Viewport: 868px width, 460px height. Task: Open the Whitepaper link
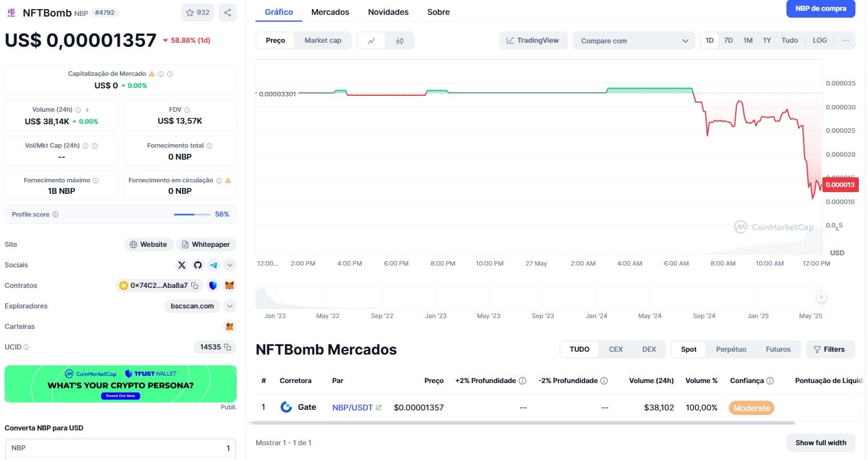click(x=206, y=245)
